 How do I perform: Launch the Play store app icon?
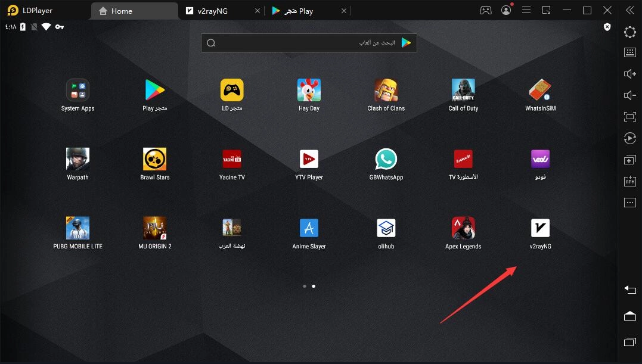(x=155, y=90)
